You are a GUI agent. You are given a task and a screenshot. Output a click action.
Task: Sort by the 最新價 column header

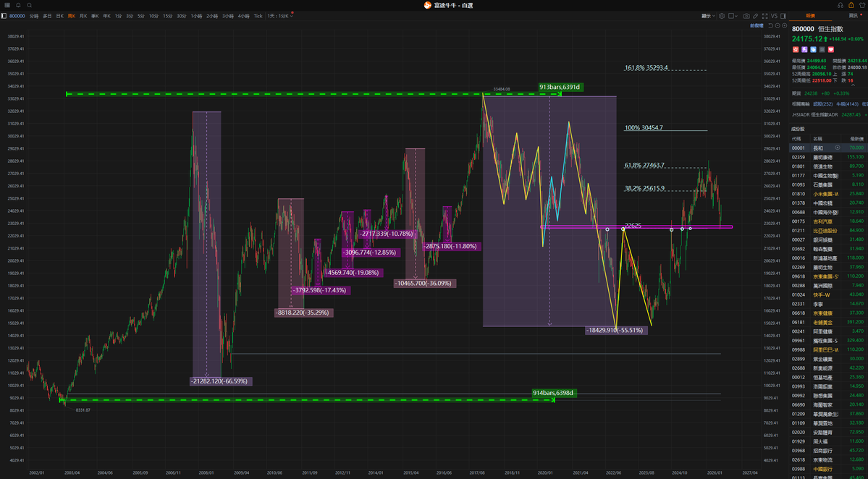pyautogui.click(x=856, y=139)
